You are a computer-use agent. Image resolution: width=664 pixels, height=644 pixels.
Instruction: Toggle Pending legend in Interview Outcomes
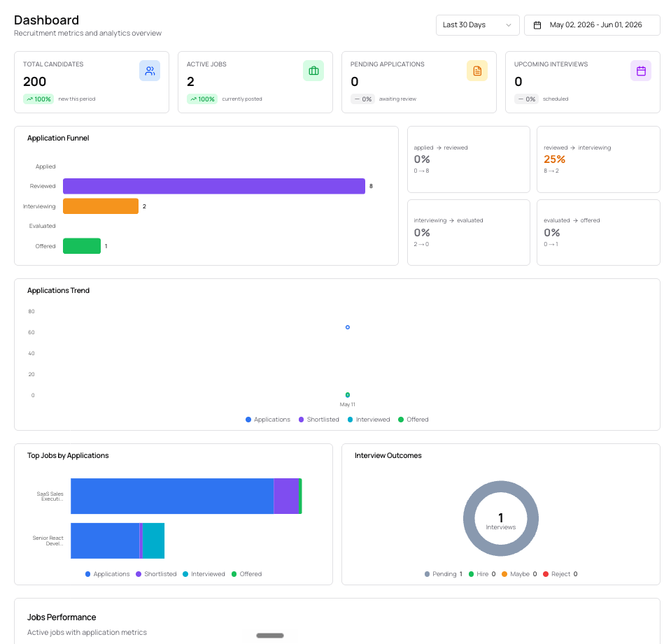[444, 574]
